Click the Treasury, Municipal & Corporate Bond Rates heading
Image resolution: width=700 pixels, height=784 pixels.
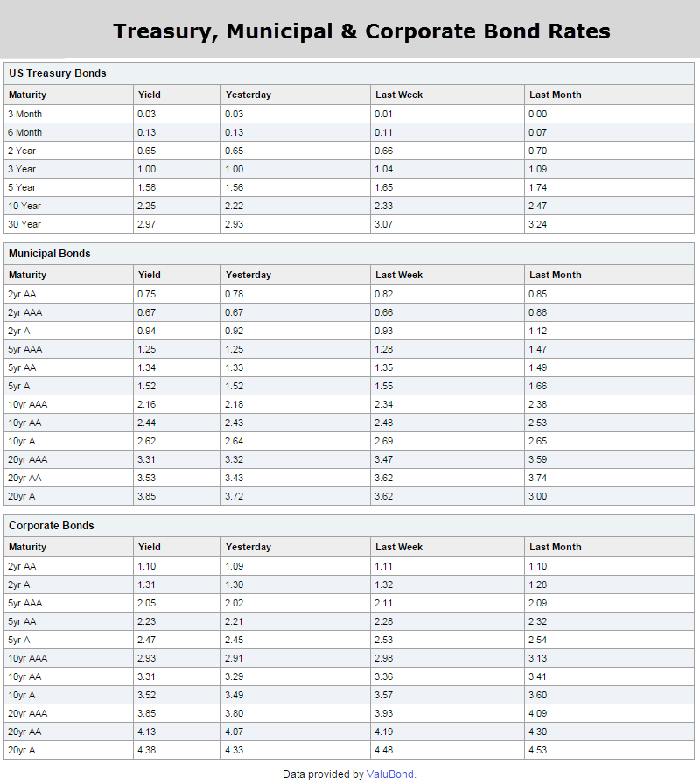coord(361,31)
